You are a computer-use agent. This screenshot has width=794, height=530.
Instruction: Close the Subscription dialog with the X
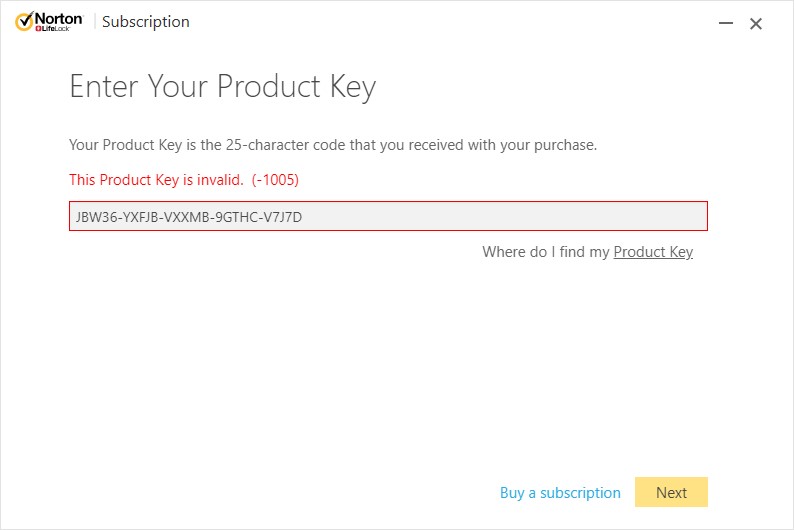tap(756, 23)
